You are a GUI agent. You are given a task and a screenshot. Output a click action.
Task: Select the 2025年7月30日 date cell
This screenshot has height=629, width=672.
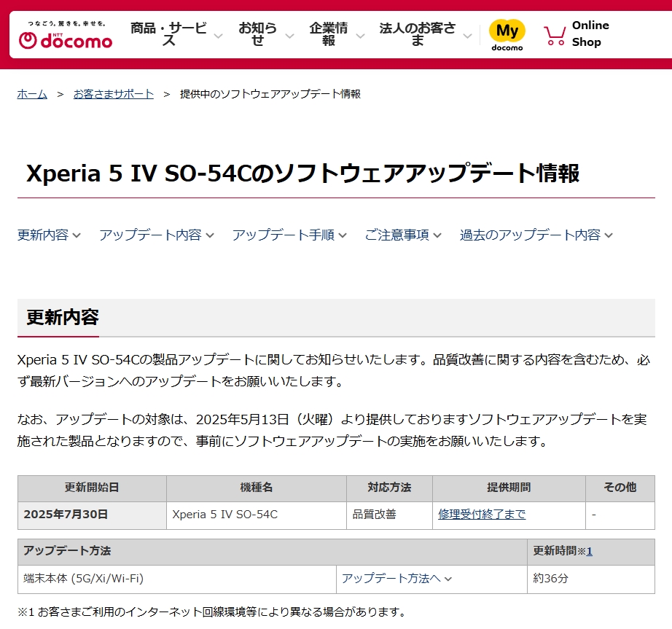click(x=92, y=515)
